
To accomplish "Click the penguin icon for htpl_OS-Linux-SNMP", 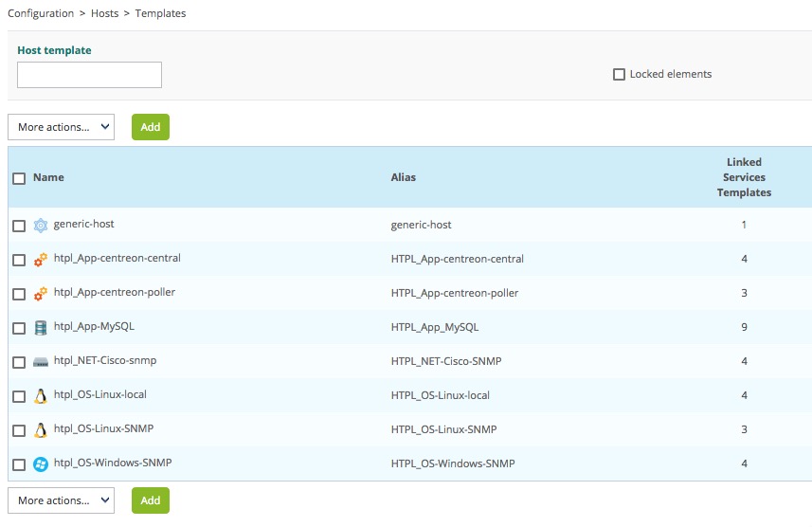I will (x=41, y=430).
